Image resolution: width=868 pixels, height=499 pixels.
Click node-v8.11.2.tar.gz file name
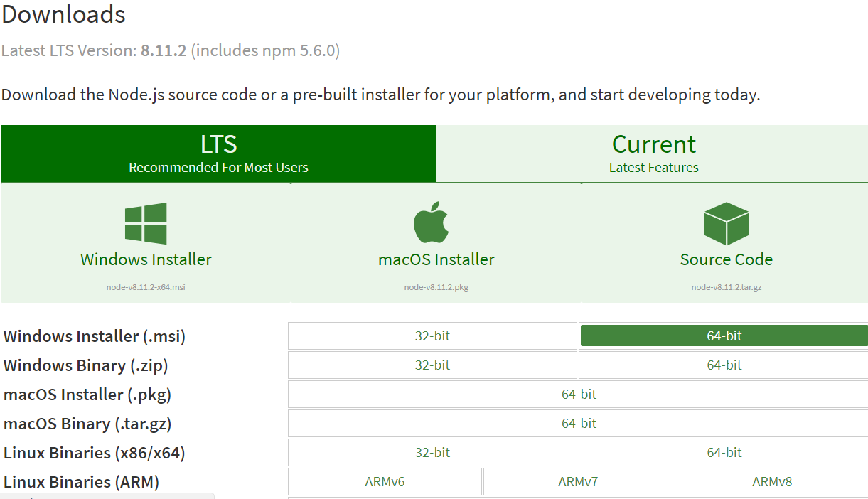726,287
